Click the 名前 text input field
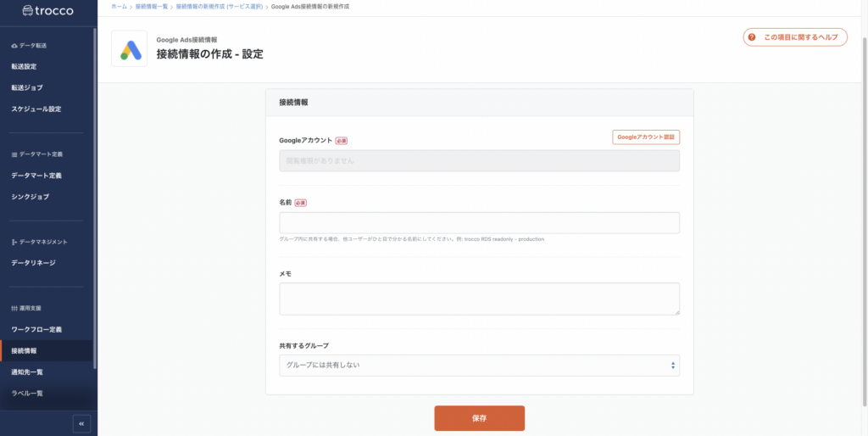Screen dimensions: 868x436 [x=479, y=223]
